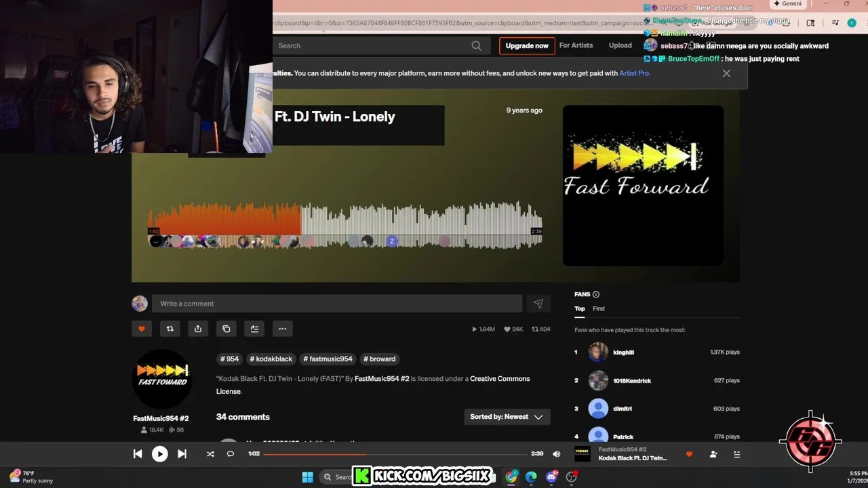Select the #broward tag
This screenshot has width=868, height=488.
(379, 359)
